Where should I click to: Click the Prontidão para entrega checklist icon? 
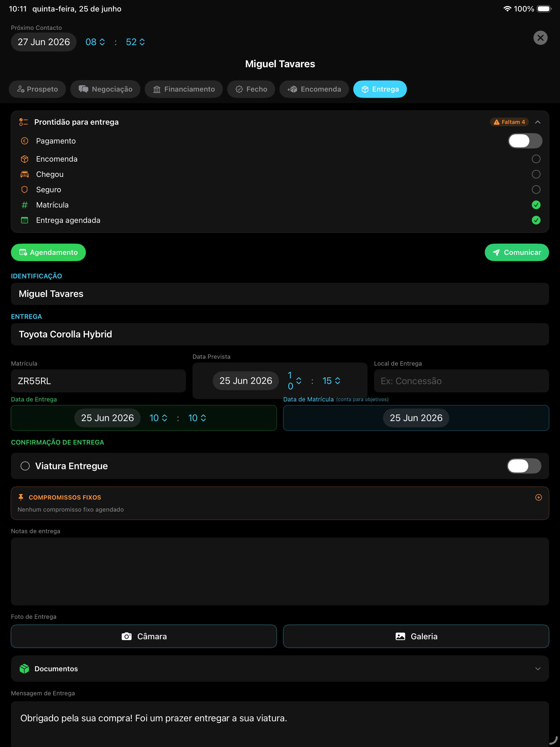coord(24,122)
